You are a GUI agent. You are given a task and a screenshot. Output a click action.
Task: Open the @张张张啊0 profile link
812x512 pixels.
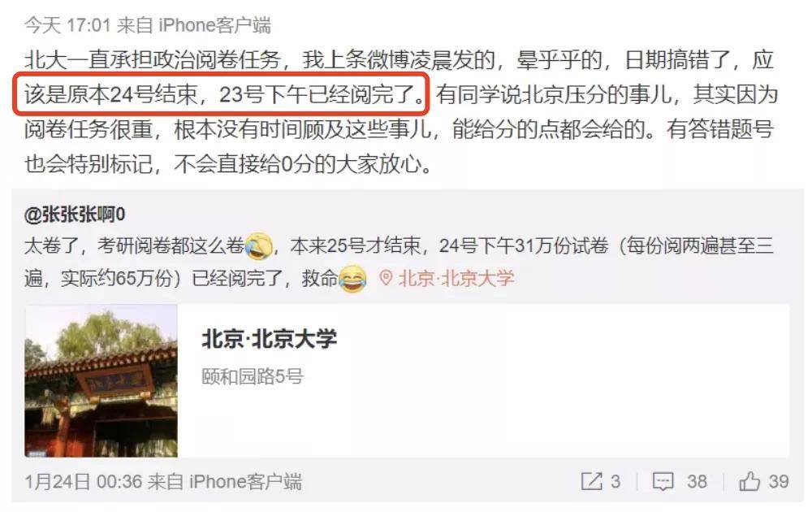pyautogui.click(x=75, y=214)
